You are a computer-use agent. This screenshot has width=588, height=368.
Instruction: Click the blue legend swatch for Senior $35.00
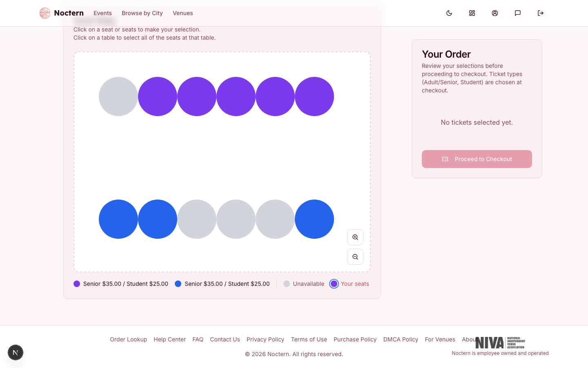pyautogui.click(x=178, y=284)
